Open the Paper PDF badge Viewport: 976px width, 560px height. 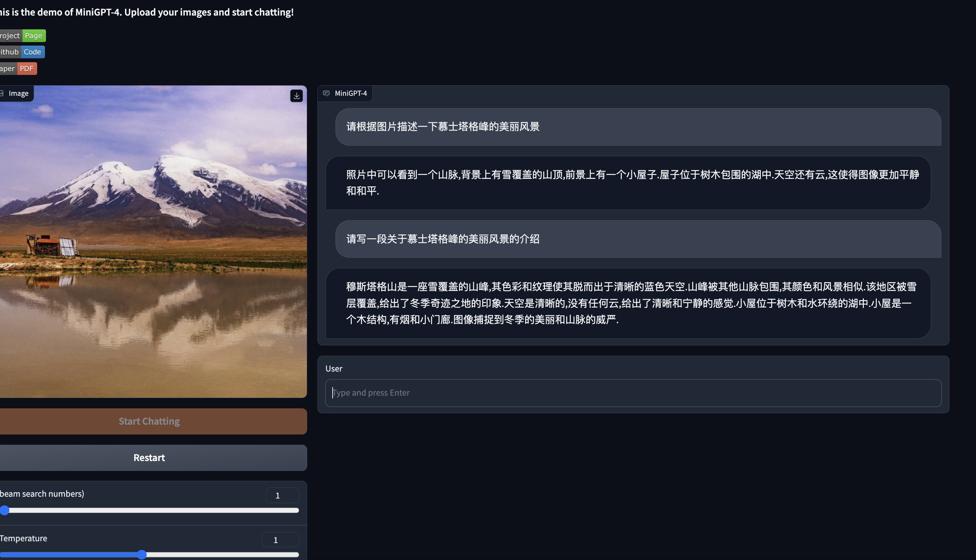(x=18, y=69)
